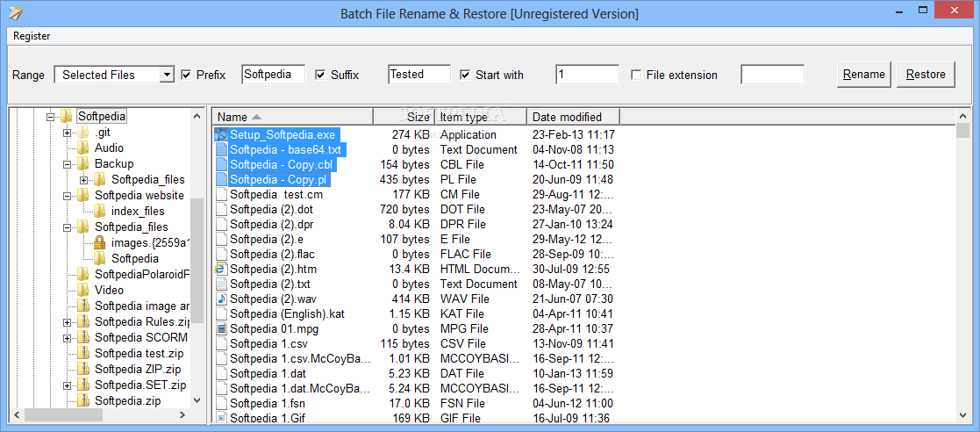
Task: Select the Softpedia (2).flac file name
Action: (x=272, y=254)
